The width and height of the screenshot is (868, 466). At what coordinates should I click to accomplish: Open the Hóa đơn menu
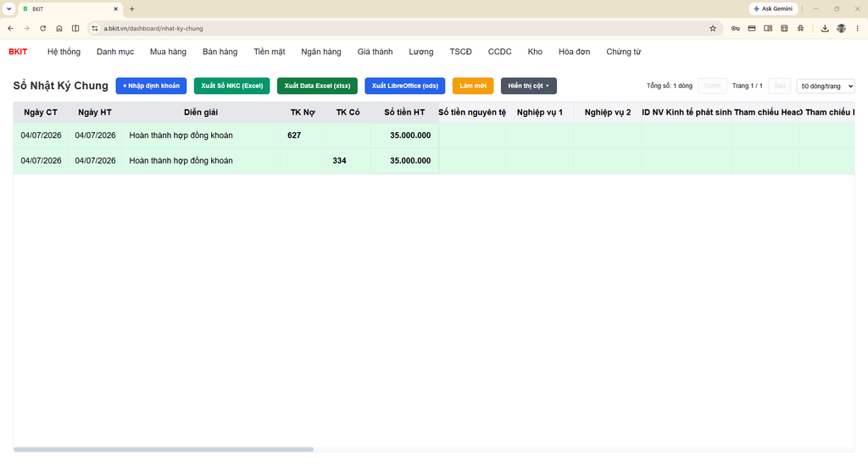(574, 52)
